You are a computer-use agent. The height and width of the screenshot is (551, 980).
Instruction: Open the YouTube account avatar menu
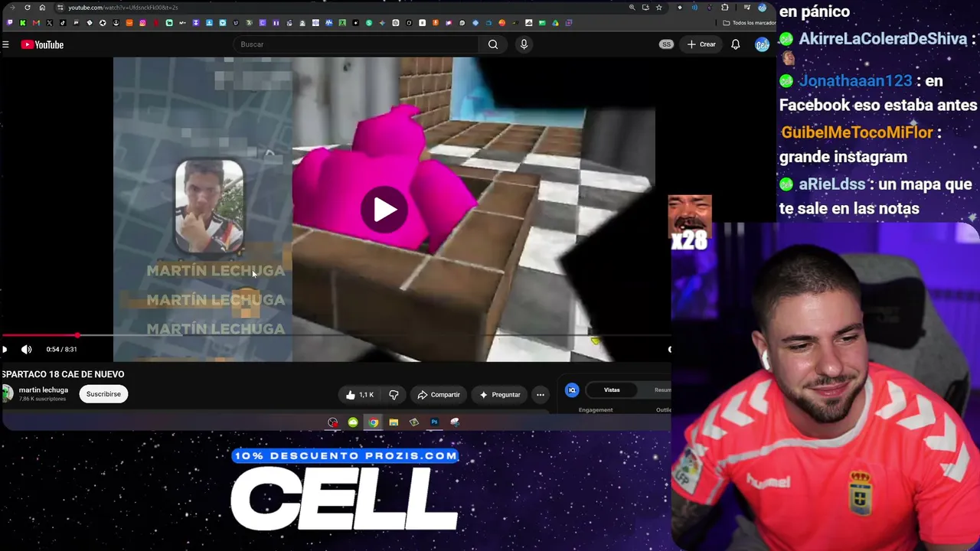point(762,44)
